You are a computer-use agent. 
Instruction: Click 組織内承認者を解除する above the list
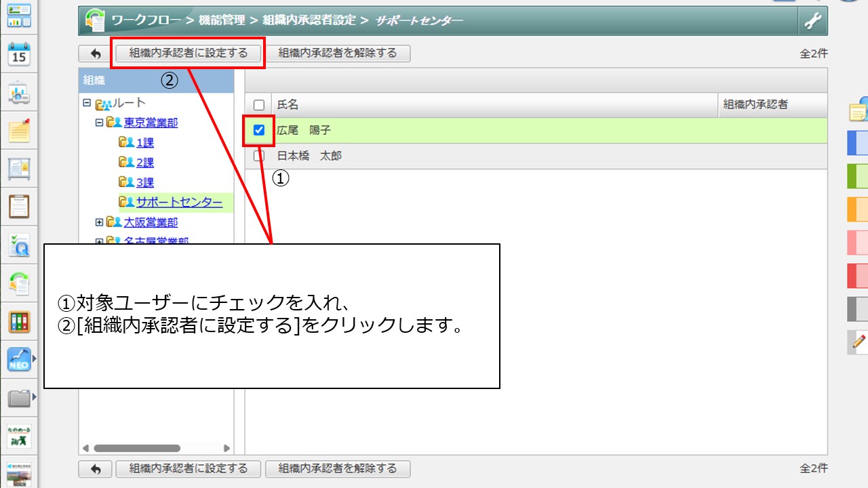[338, 53]
